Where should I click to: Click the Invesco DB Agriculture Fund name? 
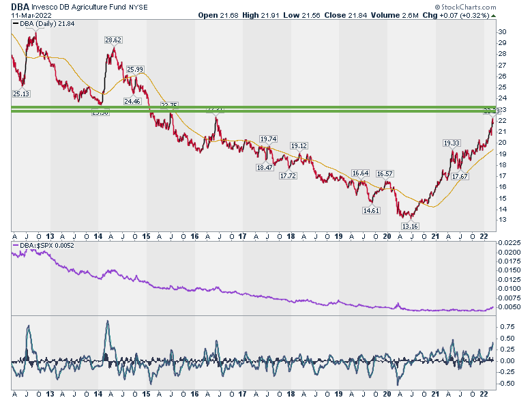tap(79, 7)
